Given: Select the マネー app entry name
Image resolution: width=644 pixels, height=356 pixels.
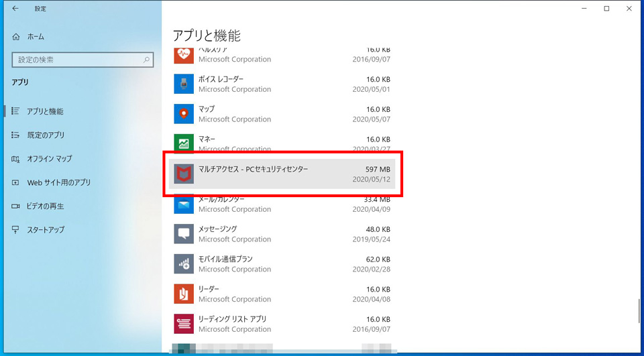Looking at the screenshot, I should (207, 139).
